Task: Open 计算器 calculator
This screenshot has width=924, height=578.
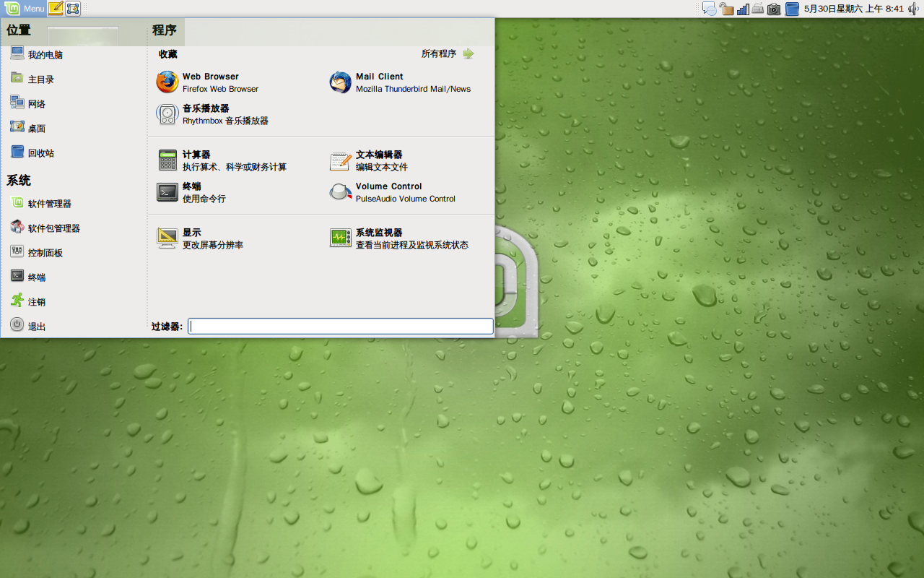Action: [x=222, y=160]
